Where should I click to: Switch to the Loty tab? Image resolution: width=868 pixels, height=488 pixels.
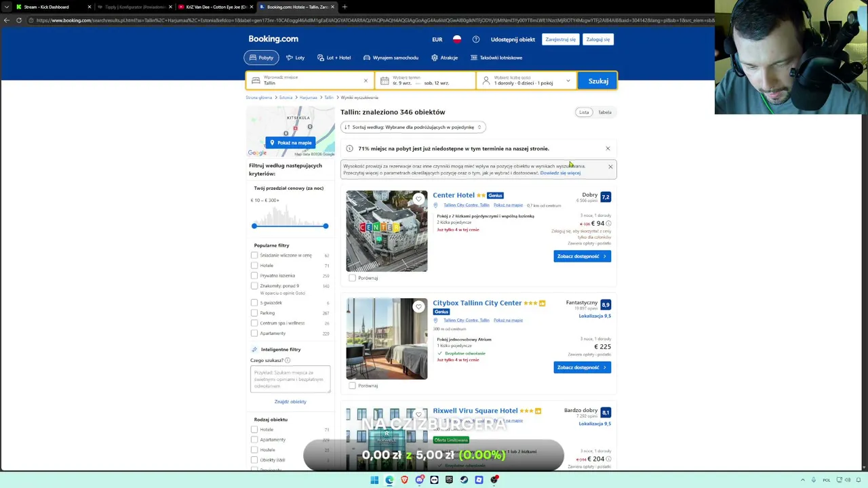pos(295,58)
